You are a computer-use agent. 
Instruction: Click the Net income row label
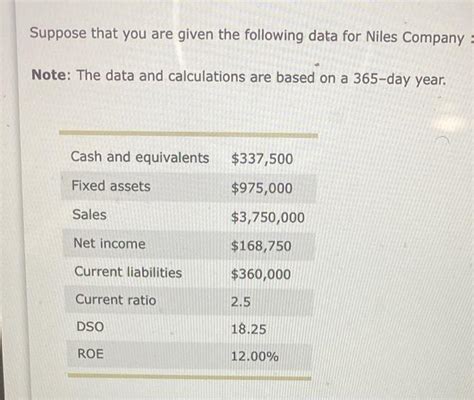point(109,243)
